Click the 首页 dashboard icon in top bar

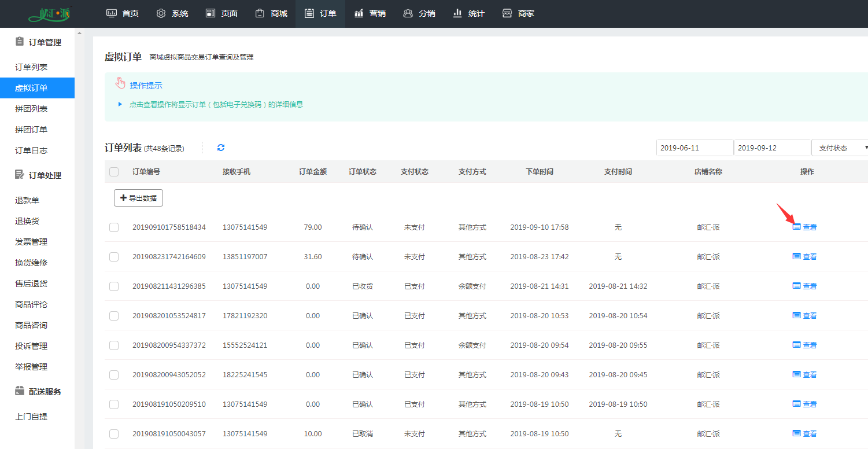[112, 13]
